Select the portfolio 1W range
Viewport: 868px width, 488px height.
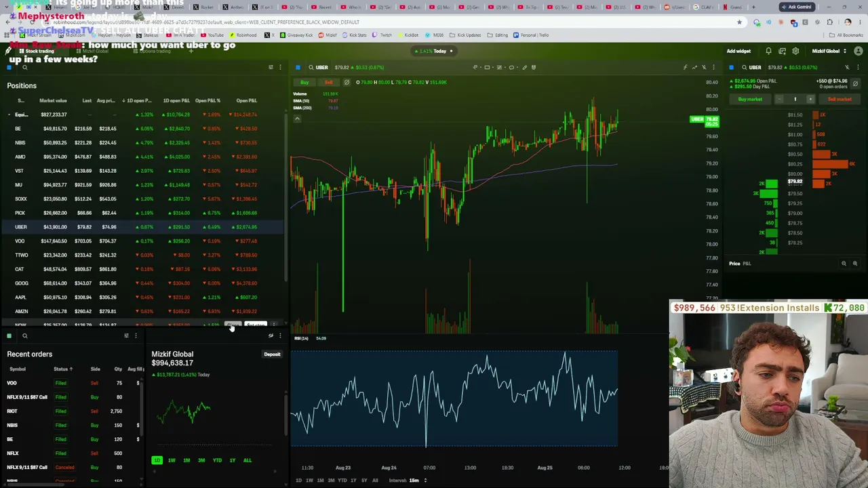coord(172,460)
